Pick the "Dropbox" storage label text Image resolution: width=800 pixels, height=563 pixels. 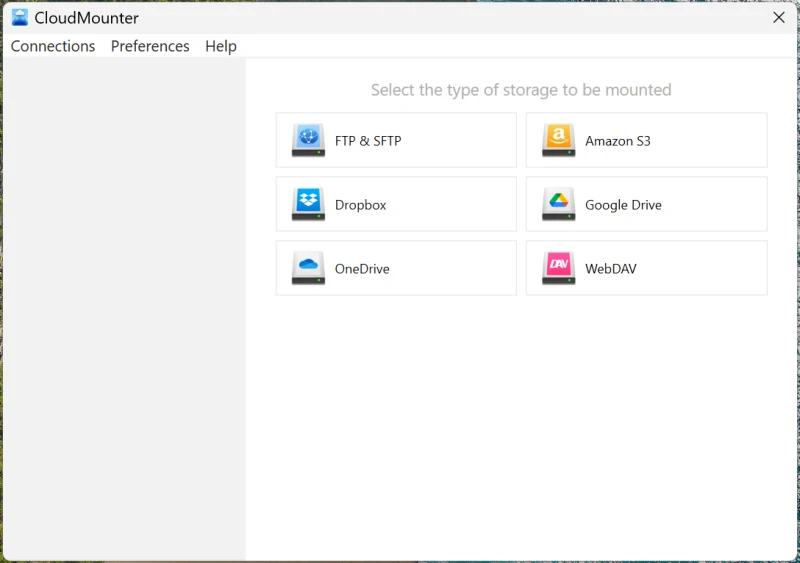360,205
